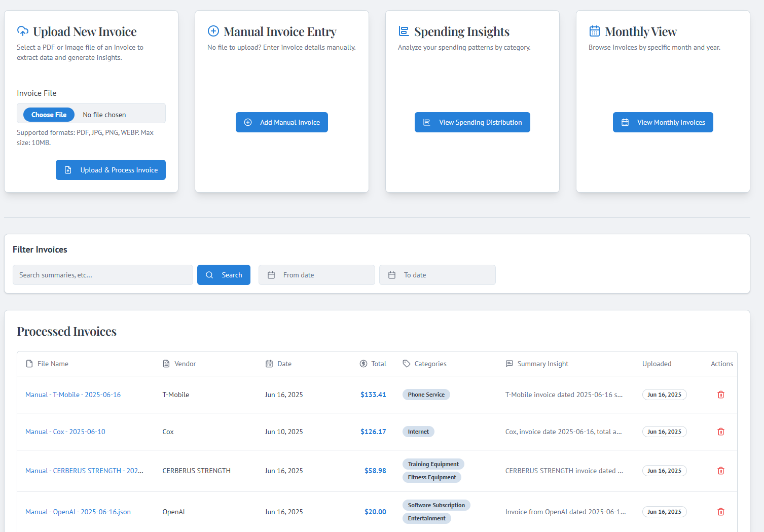The width and height of the screenshot is (764, 532).
Task: Choose an invoice file to upload
Action: coord(49,115)
